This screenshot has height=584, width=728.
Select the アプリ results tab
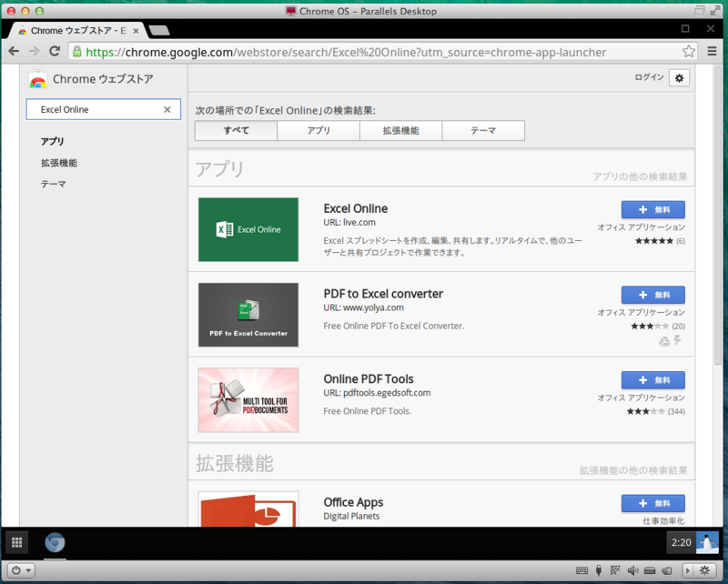(318, 130)
